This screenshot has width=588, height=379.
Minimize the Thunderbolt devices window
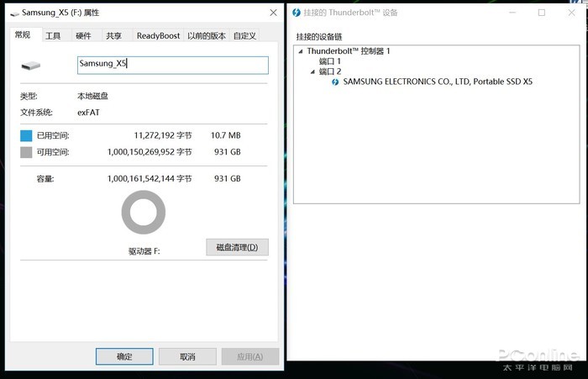click(512, 13)
